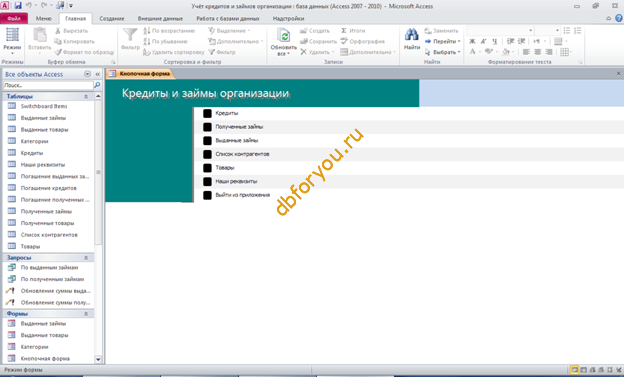This screenshot has width=624, height=377.
Task: Collapse the Таблицы group
Action: click(x=86, y=96)
